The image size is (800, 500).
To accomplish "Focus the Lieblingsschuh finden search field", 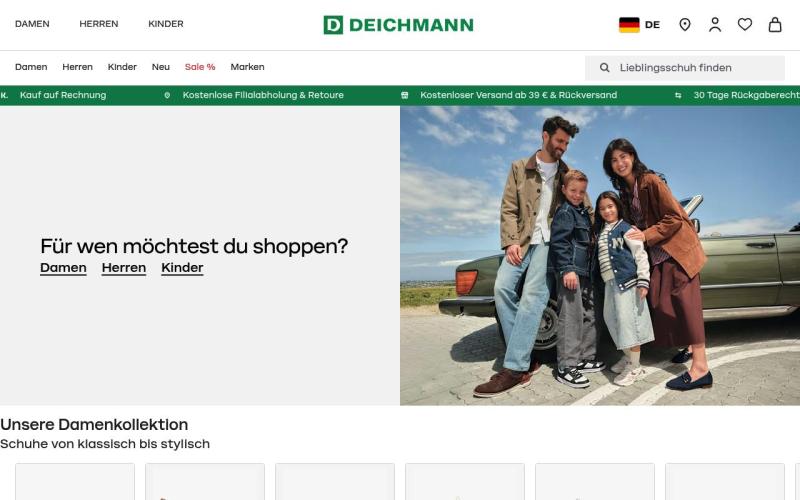I will (685, 68).
